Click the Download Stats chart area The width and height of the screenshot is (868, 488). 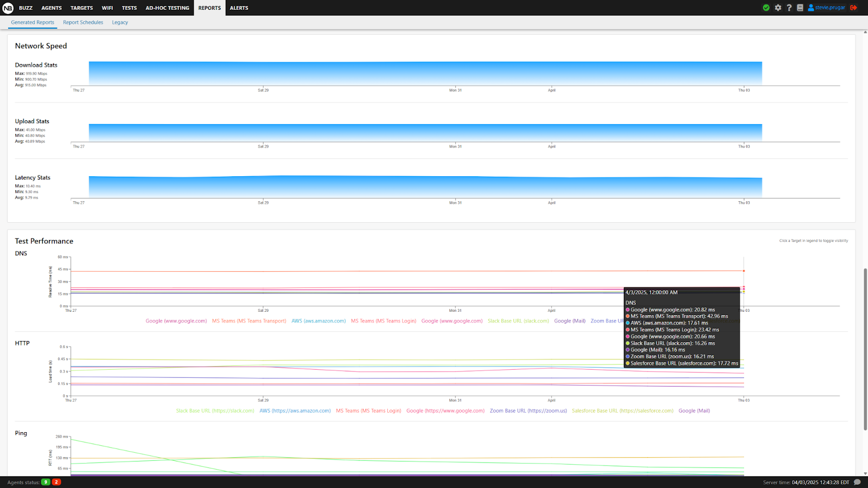point(425,73)
